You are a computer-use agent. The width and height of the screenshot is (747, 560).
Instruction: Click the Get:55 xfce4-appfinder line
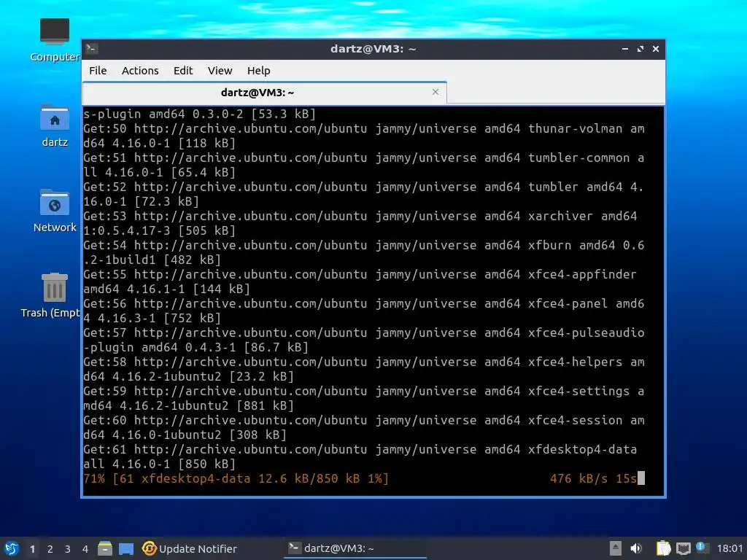360,281
